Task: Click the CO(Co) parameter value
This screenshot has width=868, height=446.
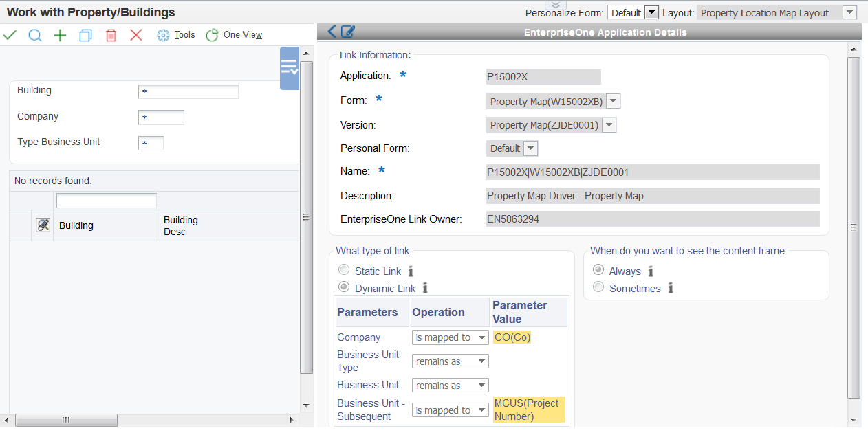Action: (x=512, y=337)
